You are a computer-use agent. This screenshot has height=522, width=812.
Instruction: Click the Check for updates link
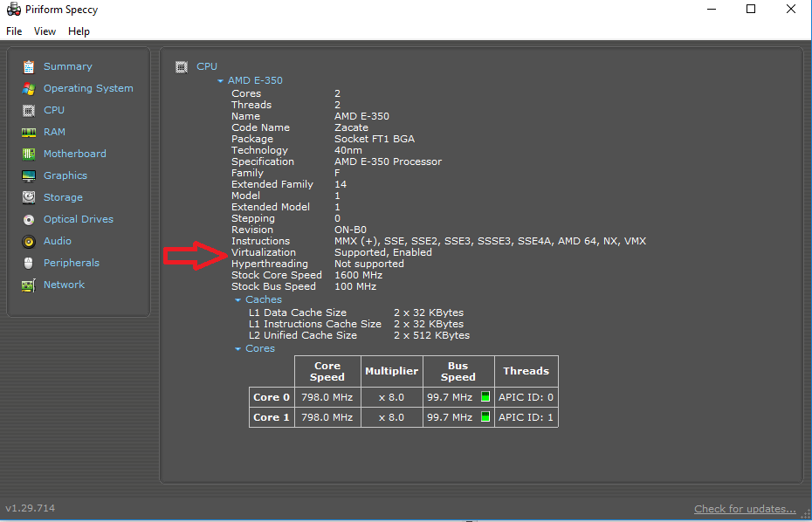745,509
